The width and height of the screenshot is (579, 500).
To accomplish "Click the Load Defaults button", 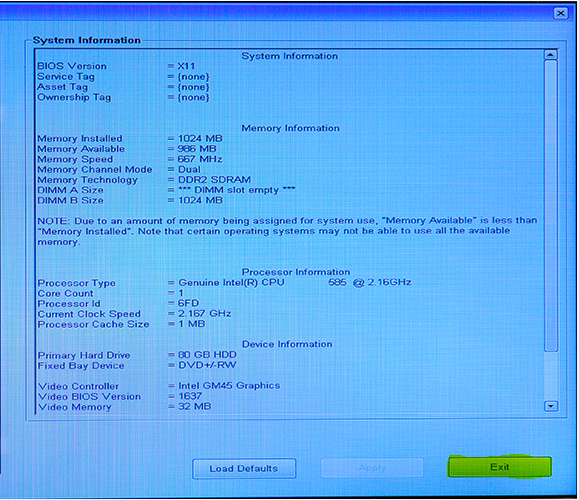I will tap(244, 469).
